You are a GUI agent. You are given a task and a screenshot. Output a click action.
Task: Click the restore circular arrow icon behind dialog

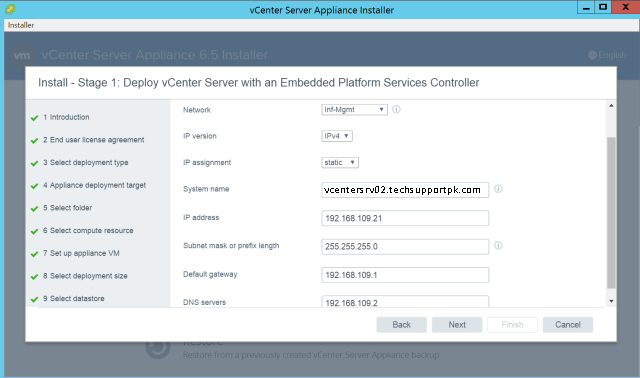pyautogui.click(x=158, y=347)
